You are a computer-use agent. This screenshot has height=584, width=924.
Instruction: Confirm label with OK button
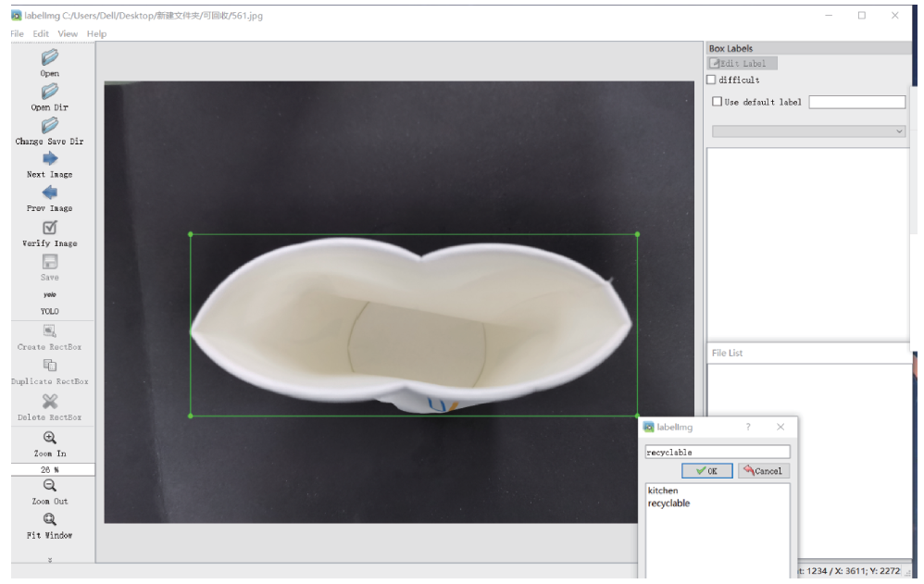coord(706,471)
